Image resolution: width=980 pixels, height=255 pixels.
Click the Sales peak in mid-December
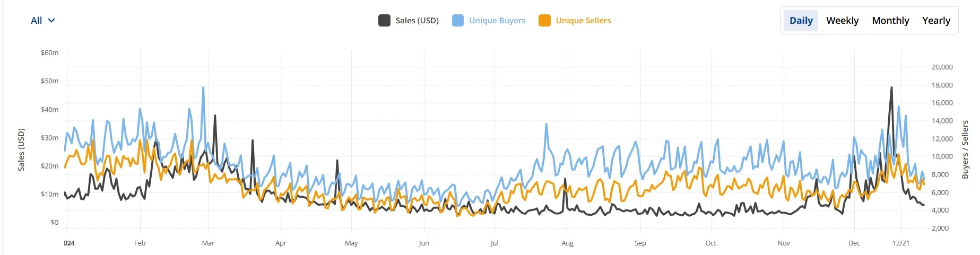click(891, 88)
